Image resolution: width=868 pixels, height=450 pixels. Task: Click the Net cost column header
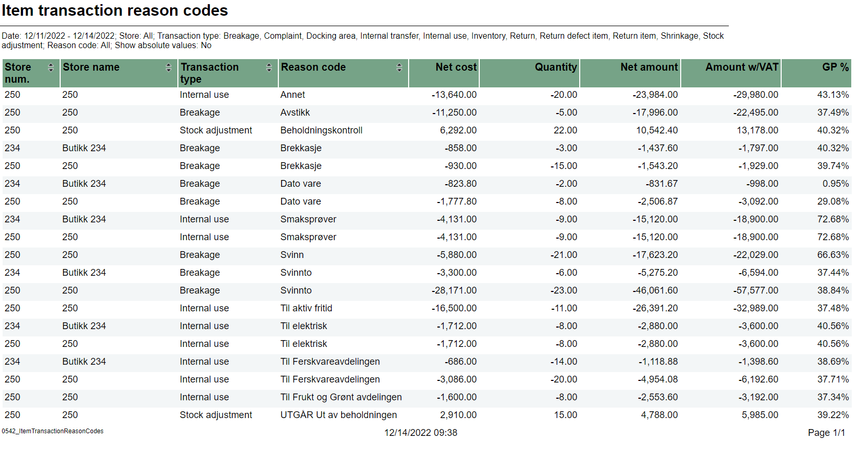(456, 67)
